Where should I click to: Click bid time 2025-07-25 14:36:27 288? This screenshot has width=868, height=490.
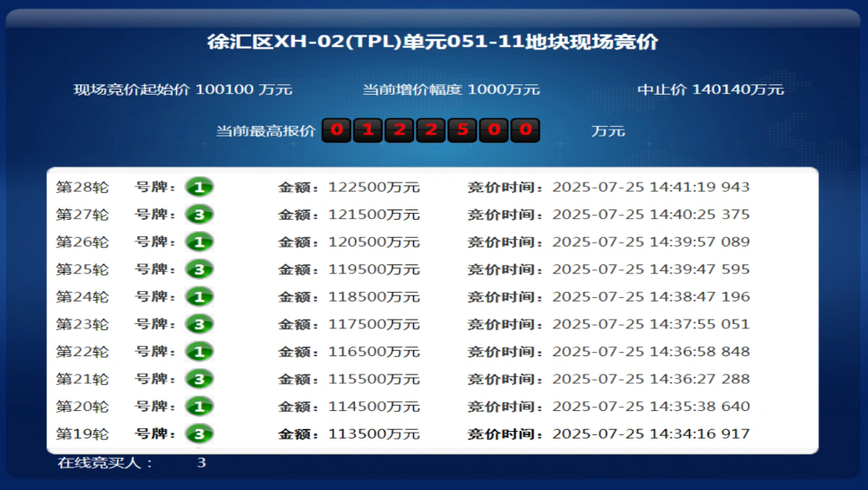pos(651,379)
